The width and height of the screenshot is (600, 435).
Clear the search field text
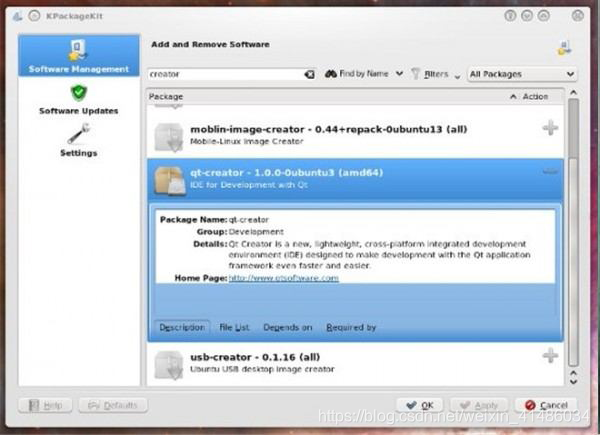(309, 74)
